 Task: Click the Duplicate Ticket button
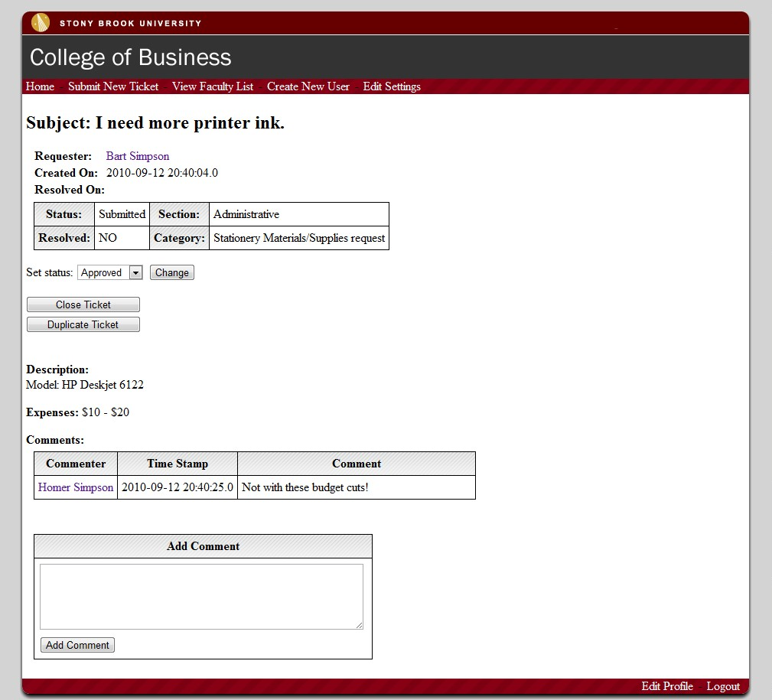point(83,324)
